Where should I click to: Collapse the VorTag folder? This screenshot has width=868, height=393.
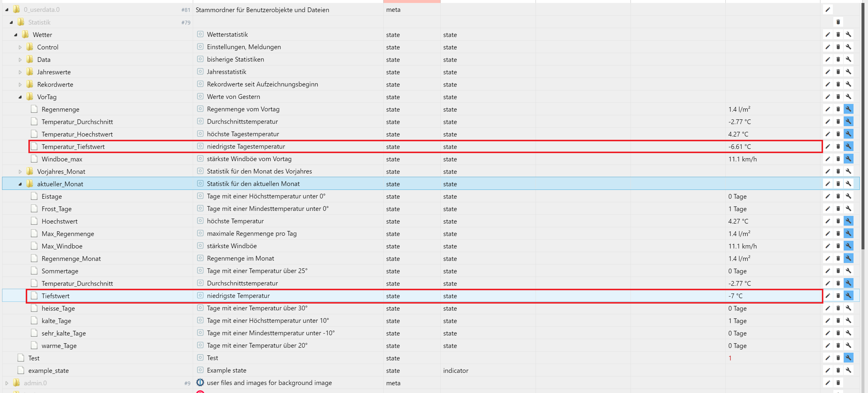coord(20,97)
